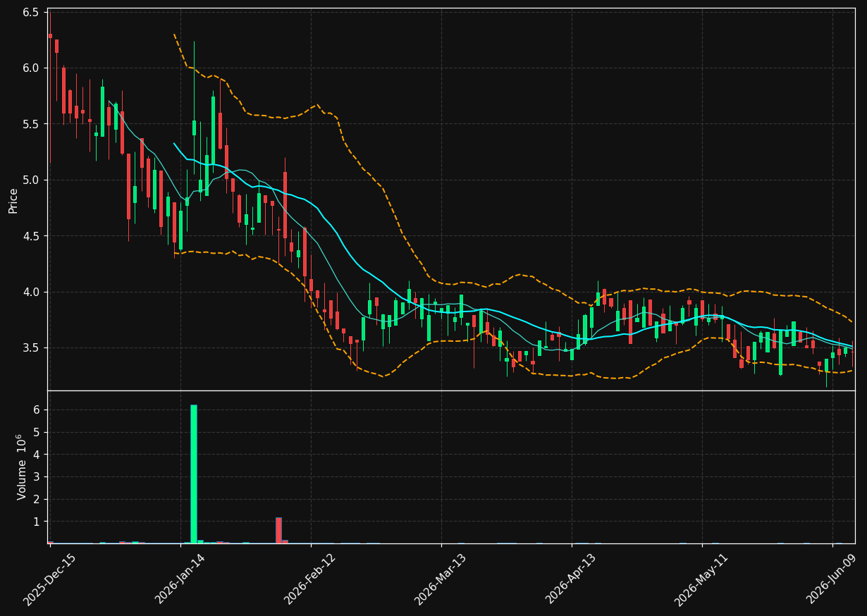The height and width of the screenshot is (616, 867).
Task: Click the volume tick label 5
Action: click(x=36, y=432)
